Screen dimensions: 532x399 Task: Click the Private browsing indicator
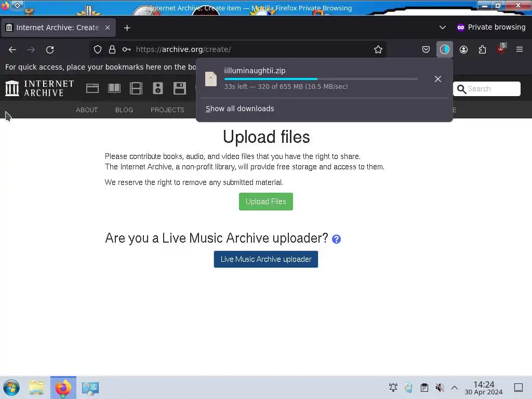tap(491, 27)
